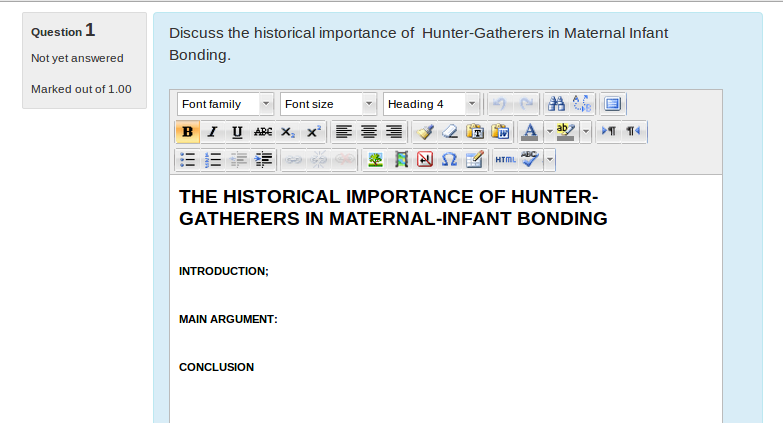Insert an image using the picture icon
The height and width of the screenshot is (423, 783).
pyautogui.click(x=375, y=160)
